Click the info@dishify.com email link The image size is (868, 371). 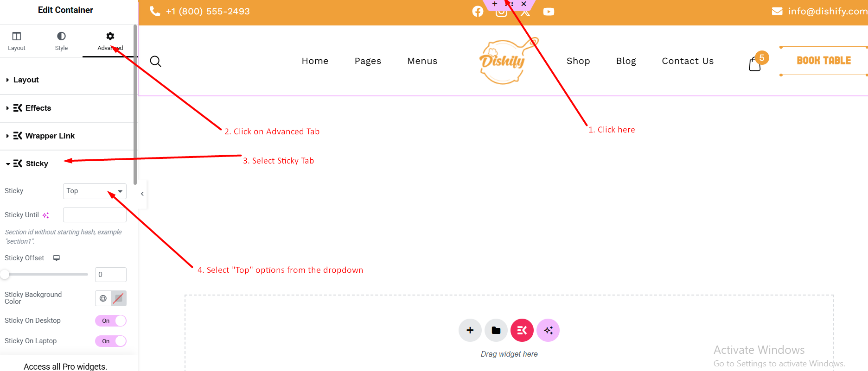tap(828, 11)
